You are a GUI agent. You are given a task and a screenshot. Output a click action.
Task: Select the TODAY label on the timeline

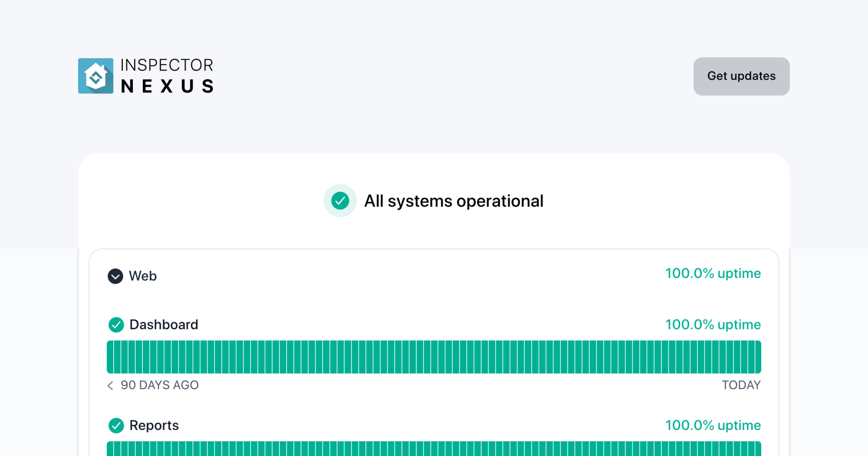(x=741, y=385)
